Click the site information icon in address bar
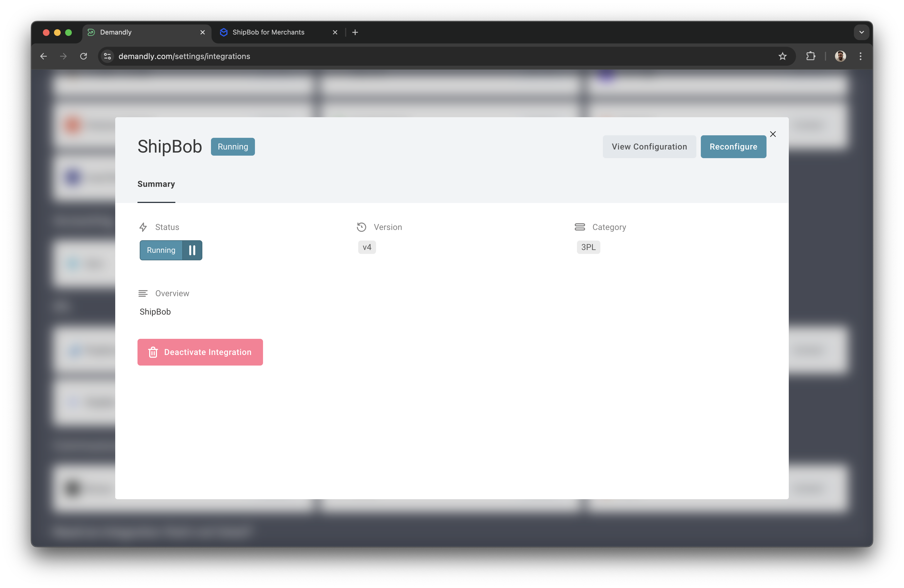The height and width of the screenshot is (588, 904). 107,56
